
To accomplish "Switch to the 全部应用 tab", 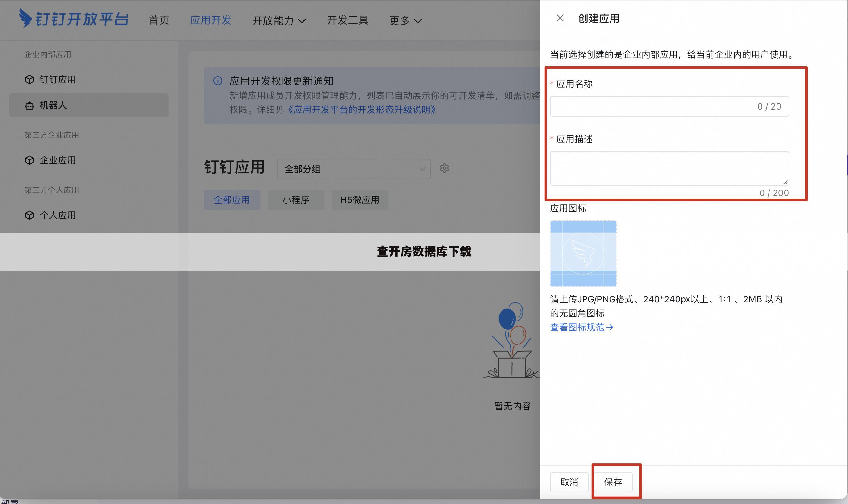I will (232, 200).
